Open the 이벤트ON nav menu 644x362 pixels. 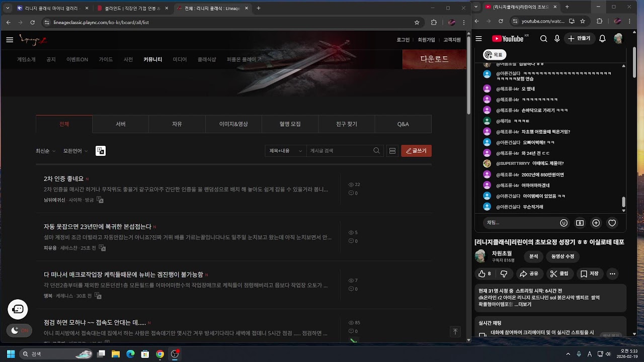[77, 59]
